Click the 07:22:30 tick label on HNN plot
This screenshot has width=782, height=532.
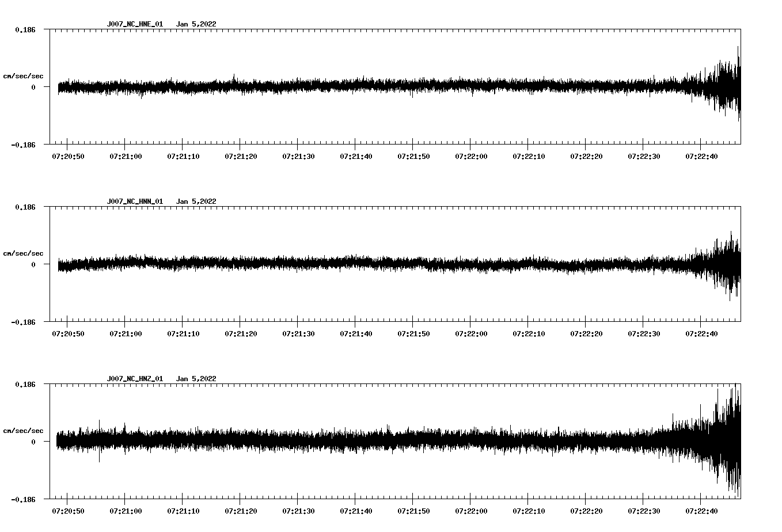click(644, 333)
